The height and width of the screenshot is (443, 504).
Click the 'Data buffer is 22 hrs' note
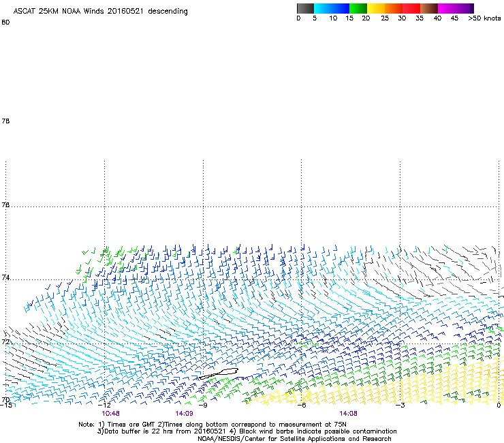[247, 431]
